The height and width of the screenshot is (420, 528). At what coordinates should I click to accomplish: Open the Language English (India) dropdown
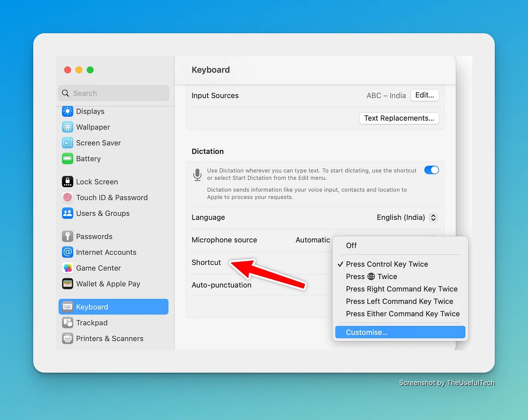point(433,217)
